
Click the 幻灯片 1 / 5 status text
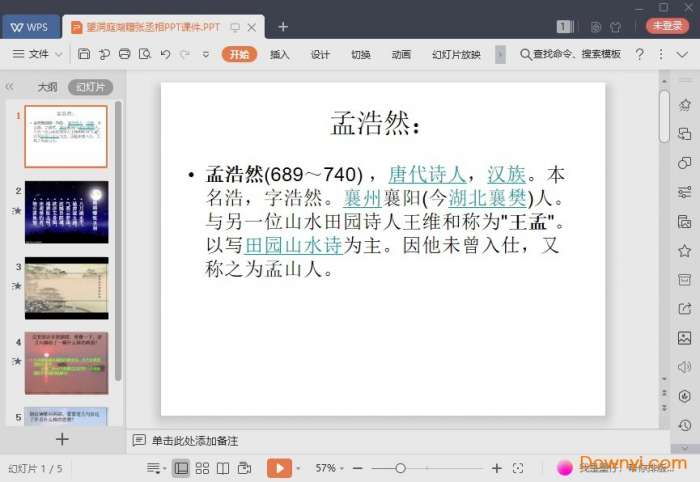click(x=35, y=469)
